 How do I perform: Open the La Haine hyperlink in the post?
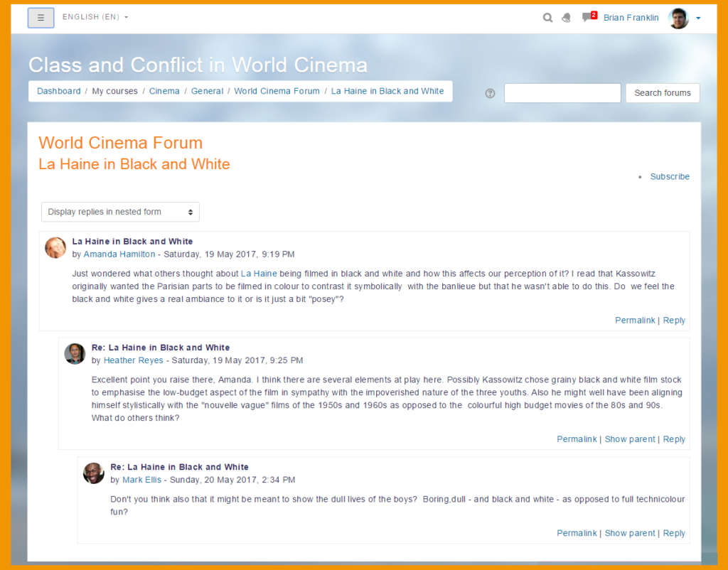(x=257, y=274)
